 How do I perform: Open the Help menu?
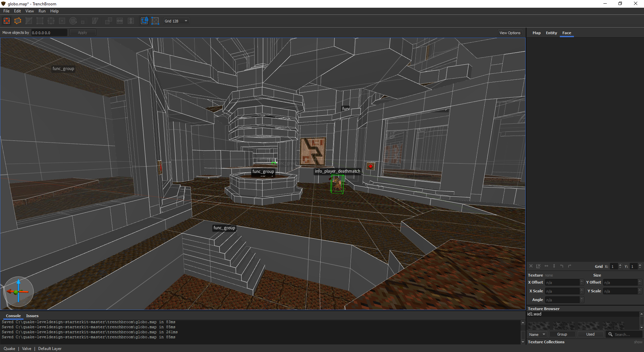(54, 11)
